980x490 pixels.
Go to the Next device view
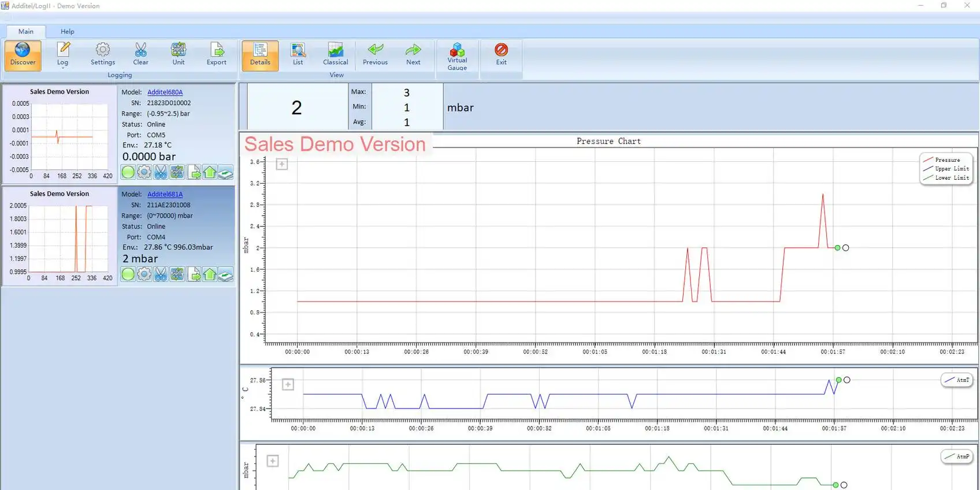pyautogui.click(x=413, y=54)
